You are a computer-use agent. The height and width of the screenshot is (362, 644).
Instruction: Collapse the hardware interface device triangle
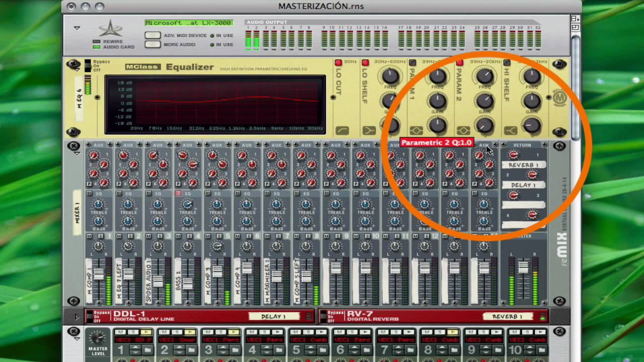[77, 28]
